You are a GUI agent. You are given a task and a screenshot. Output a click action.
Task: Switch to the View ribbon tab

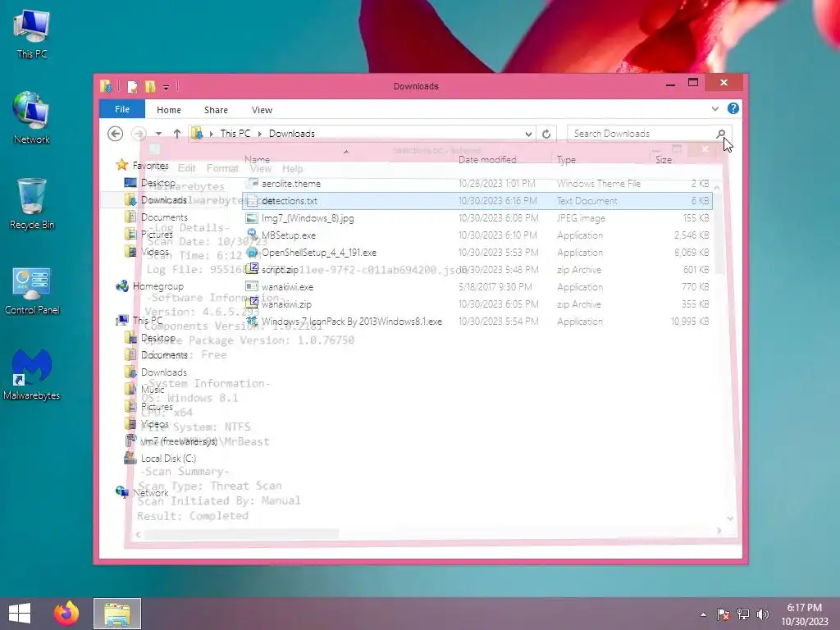[x=262, y=110]
